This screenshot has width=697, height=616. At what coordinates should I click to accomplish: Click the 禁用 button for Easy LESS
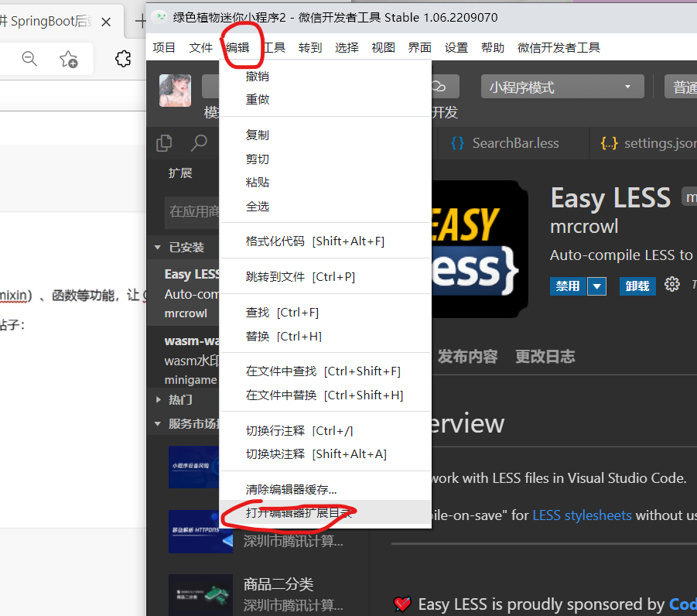point(568,286)
